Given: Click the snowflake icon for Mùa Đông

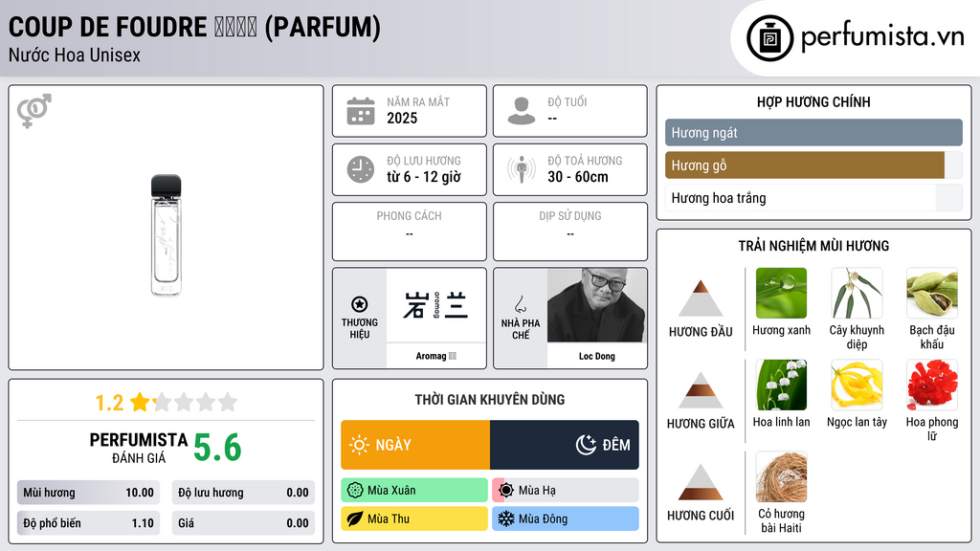Looking at the screenshot, I should [506, 518].
